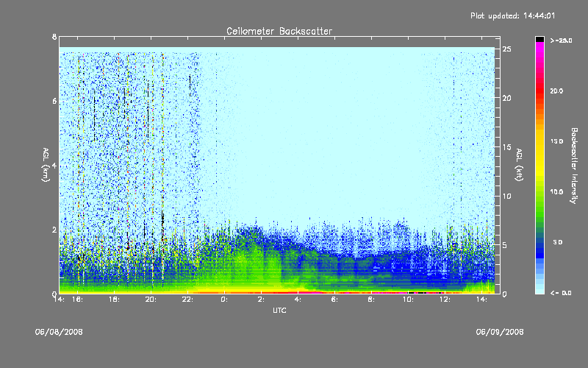Click the yellow region of colorbar near 15.0
This screenshot has width=588, height=368.
tap(539, 141)
